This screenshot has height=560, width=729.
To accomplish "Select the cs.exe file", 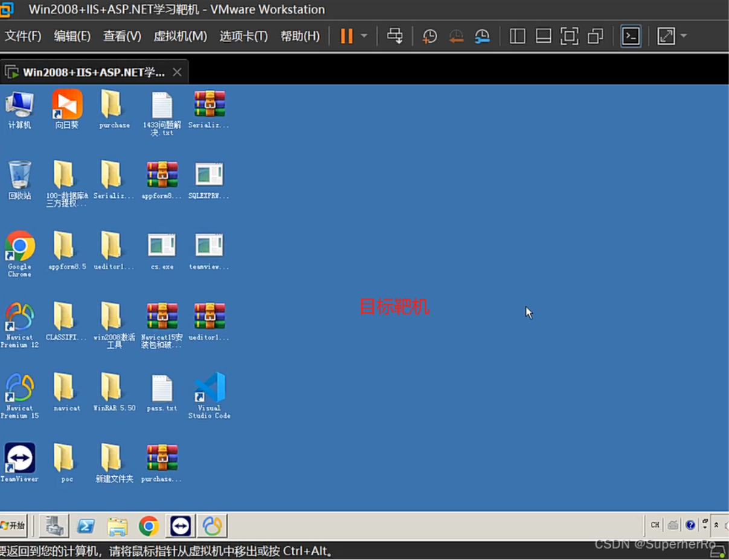I will pos(162,250).
